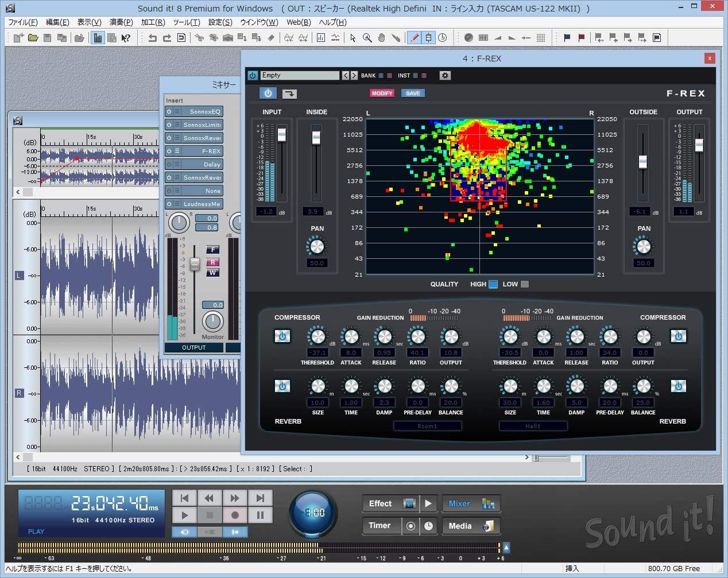Click the loop playback icon
The image size is (728, 578).
184,532
